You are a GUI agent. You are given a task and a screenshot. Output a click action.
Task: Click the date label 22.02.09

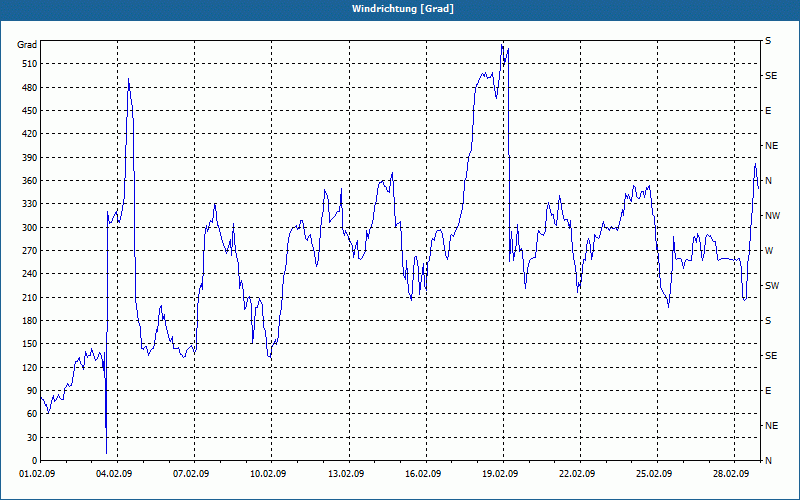(577, 474)
